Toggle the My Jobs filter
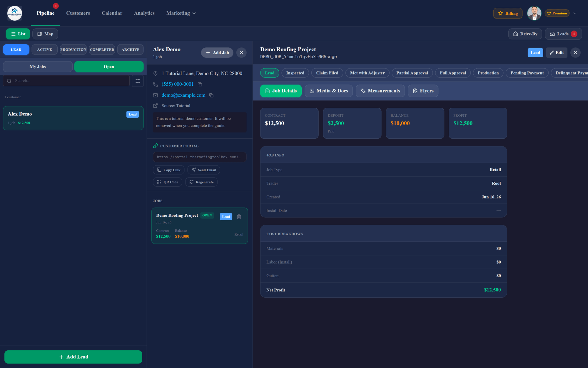The height and width of the screenshot is (368, 588). coord(38,67)
